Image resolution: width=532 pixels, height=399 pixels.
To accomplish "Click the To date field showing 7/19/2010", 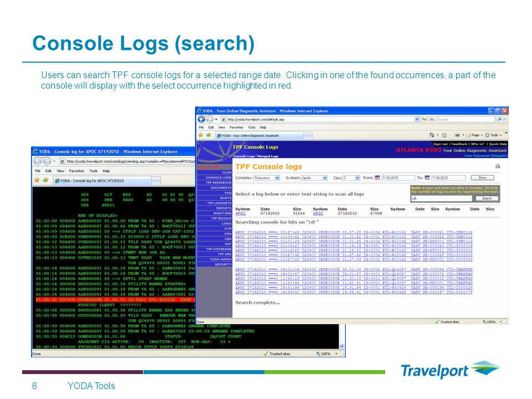I will point(448,177).
